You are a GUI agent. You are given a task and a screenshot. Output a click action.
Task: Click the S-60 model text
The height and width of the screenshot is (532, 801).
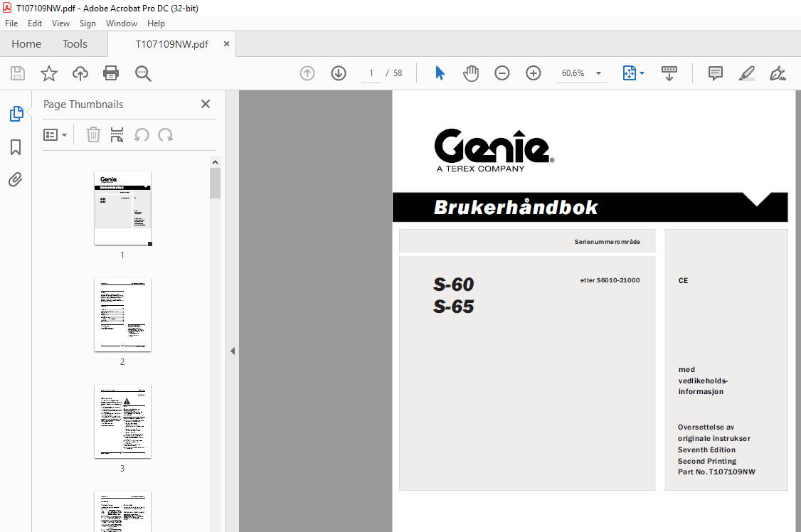coord(454,284)
